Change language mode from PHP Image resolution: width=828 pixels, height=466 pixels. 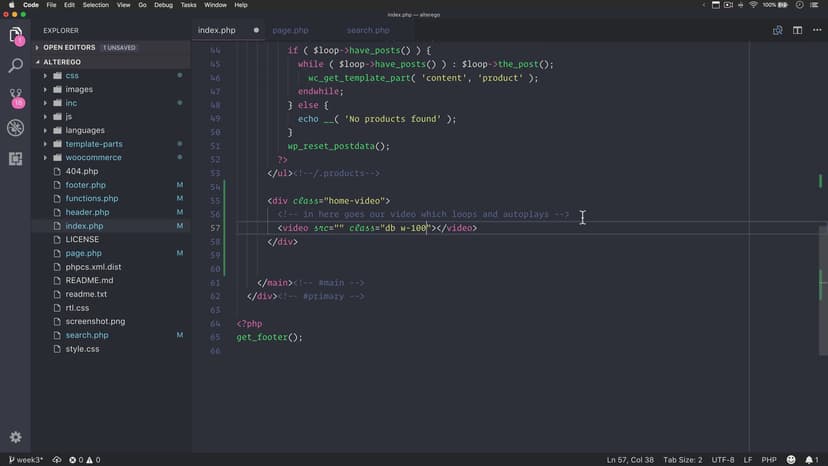click(769, 460)
